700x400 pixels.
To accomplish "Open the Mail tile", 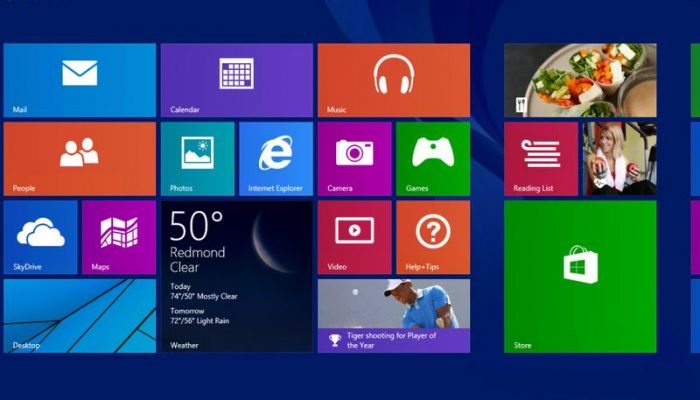I will click(x=79, y=80).
